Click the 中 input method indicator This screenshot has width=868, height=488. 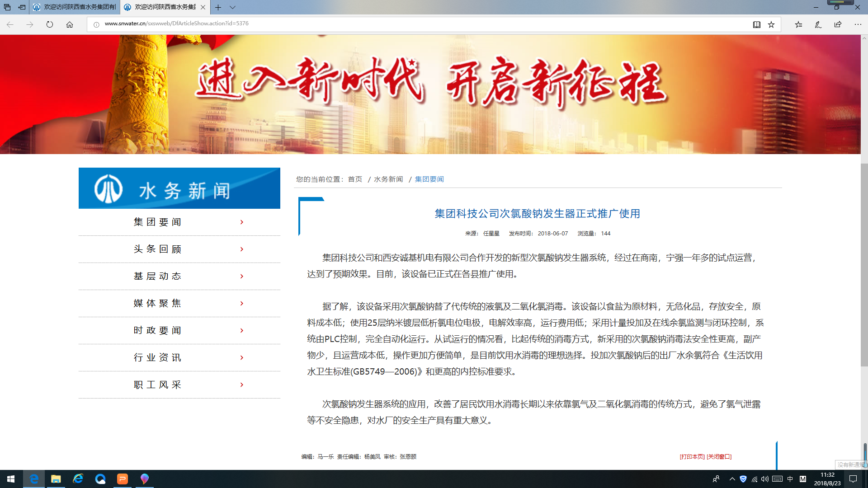[790, 479]
